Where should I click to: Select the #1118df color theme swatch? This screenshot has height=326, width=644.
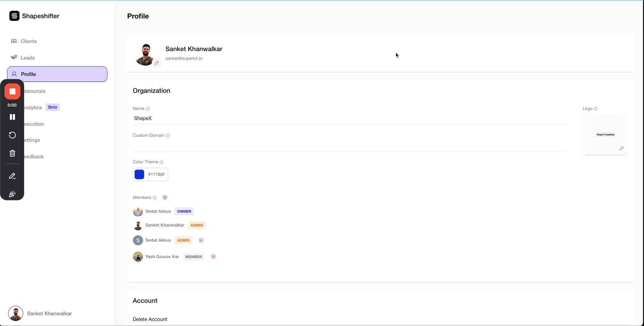click(139, 174)
